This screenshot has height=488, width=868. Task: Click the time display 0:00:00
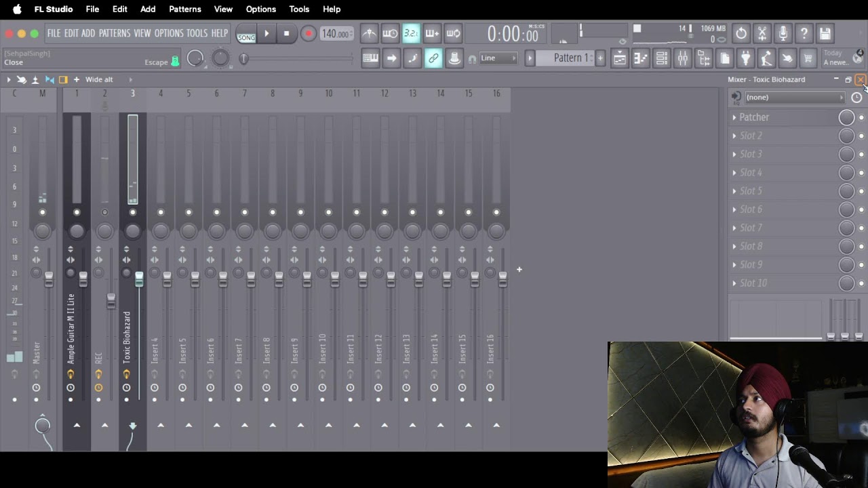(x=513, y=35)
